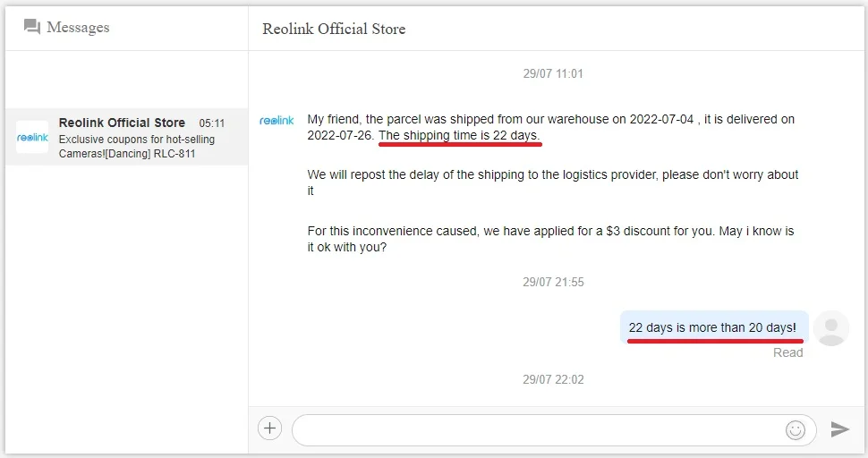
Task: Click the Reolink Official Store chat header title
Action: [x=334, y=29]
